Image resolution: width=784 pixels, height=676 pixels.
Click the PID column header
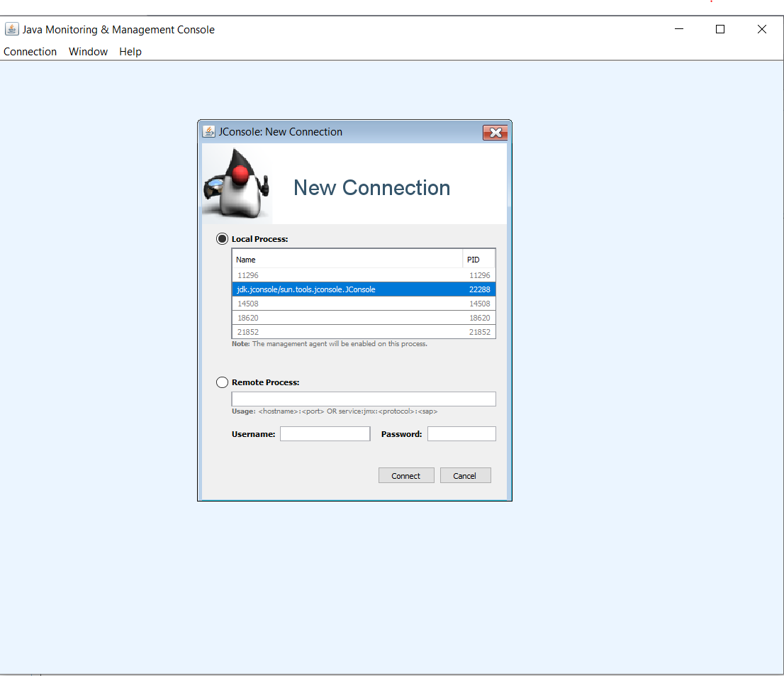tap(478, 259)
